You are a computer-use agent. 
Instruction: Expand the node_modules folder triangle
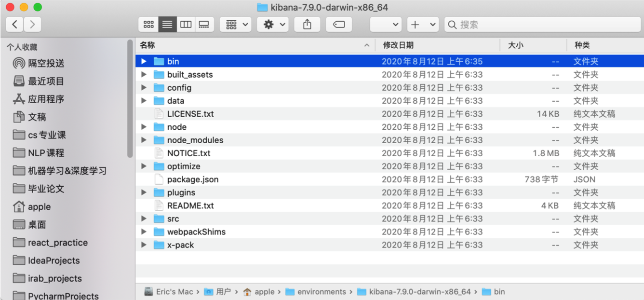(144, 140)
